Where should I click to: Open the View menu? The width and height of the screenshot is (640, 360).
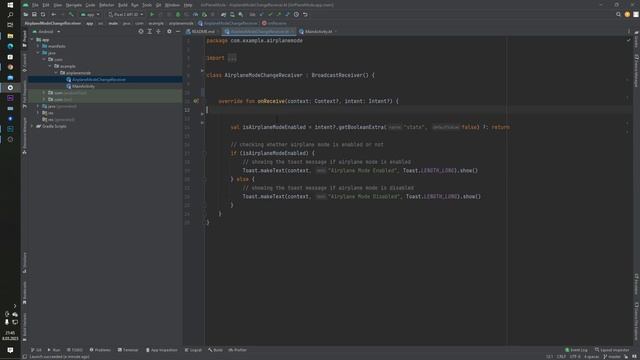point(58,5)
